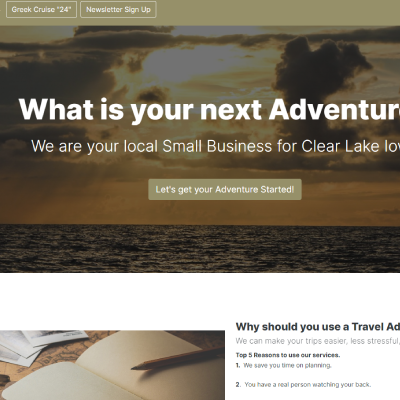Click the pencil resting on the notebook
The image size is (400, 400).
[178, 358]
